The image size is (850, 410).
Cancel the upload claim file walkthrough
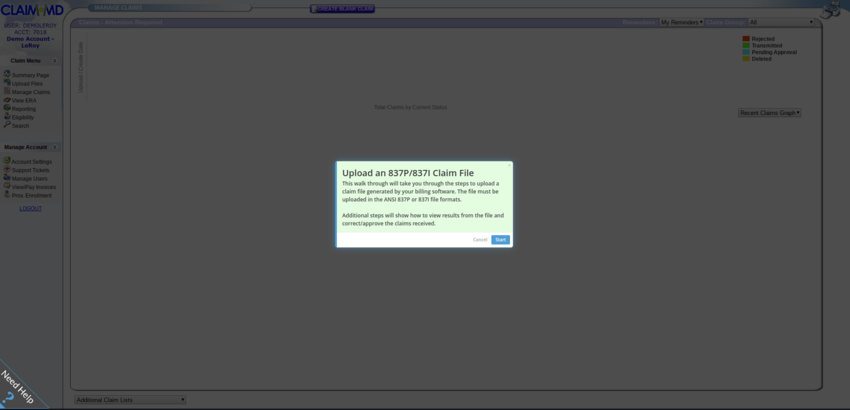pyautogui.click(x=480, y=240)
